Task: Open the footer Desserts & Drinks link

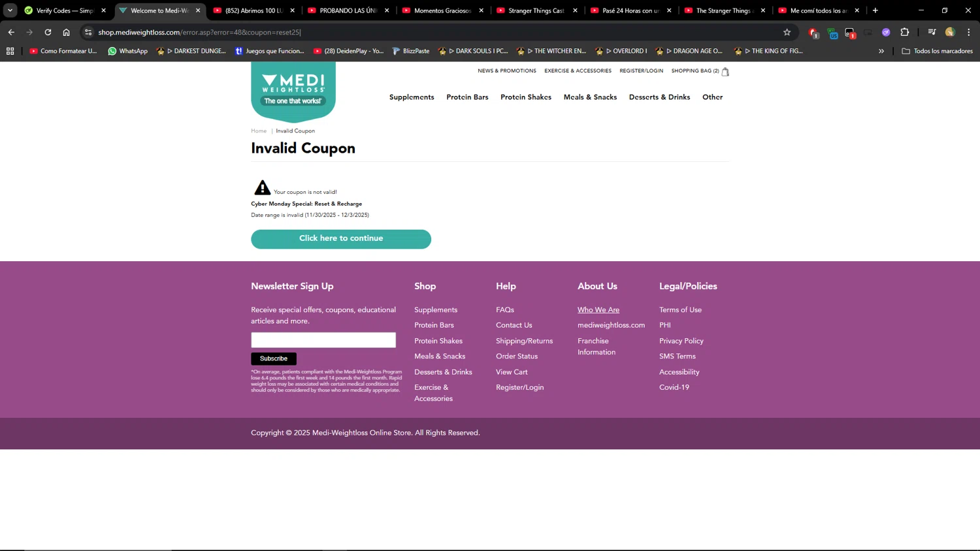Action: coord(443,372)
